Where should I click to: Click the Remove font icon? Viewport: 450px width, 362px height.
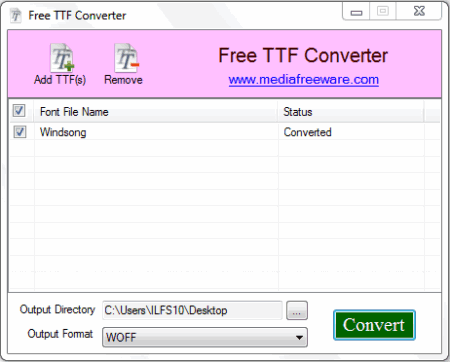pyautogui.click(x=126, y=58)
